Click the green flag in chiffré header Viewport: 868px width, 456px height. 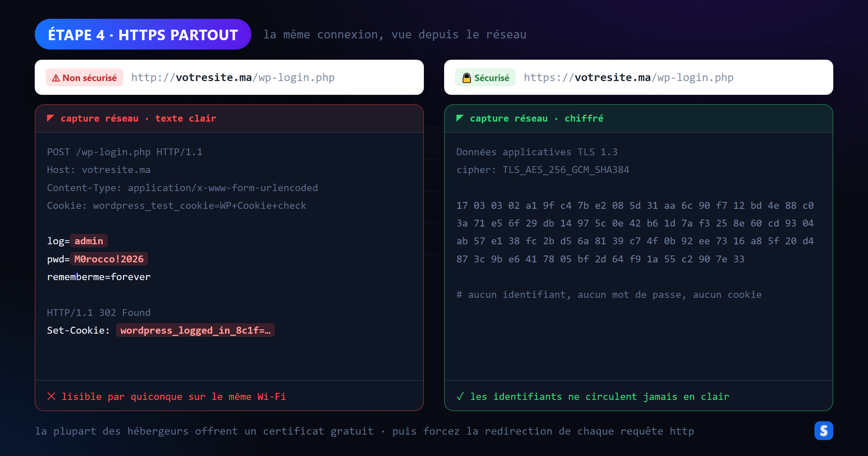pyautogui.click(x=460, y=118)
